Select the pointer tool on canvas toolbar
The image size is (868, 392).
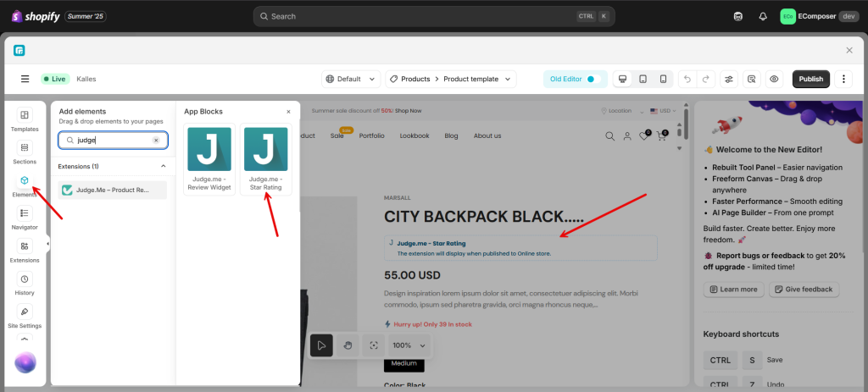point(321,345)
